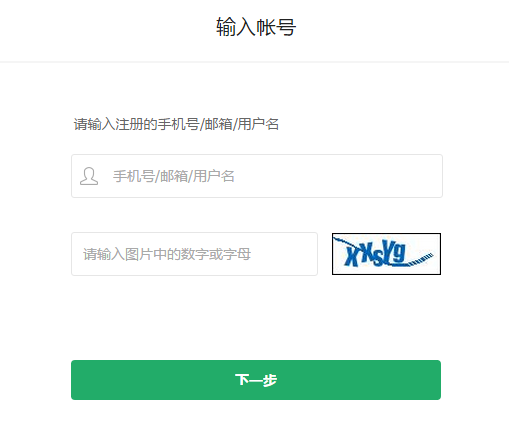509x431 pixels.
Task: Click empty area right of account placeholder
Action: (x=337, y=176)
